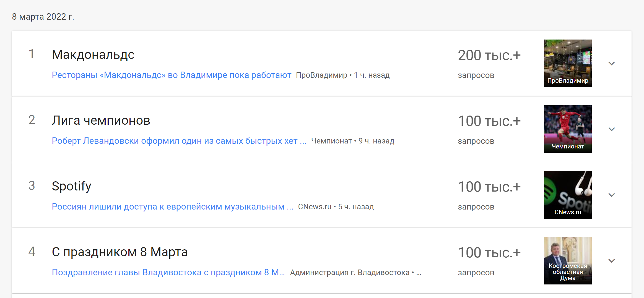Expand the С праздником 8 Марта row chevron

(611, 261)
